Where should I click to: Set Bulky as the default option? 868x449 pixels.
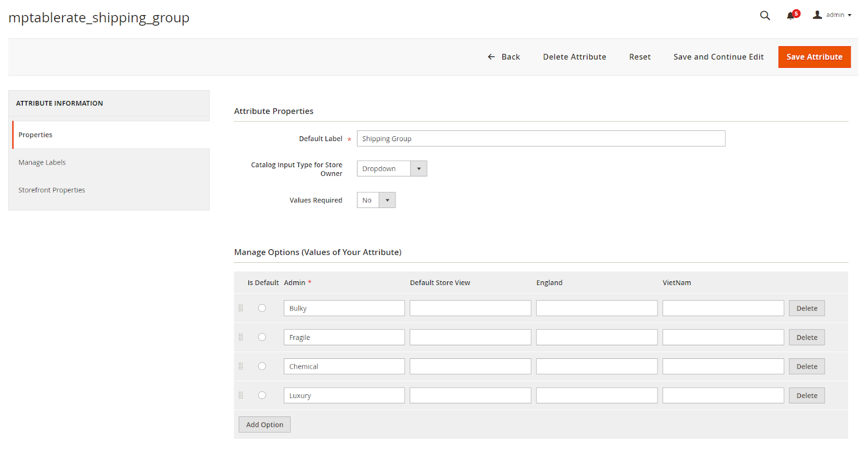tap(262, 308)
